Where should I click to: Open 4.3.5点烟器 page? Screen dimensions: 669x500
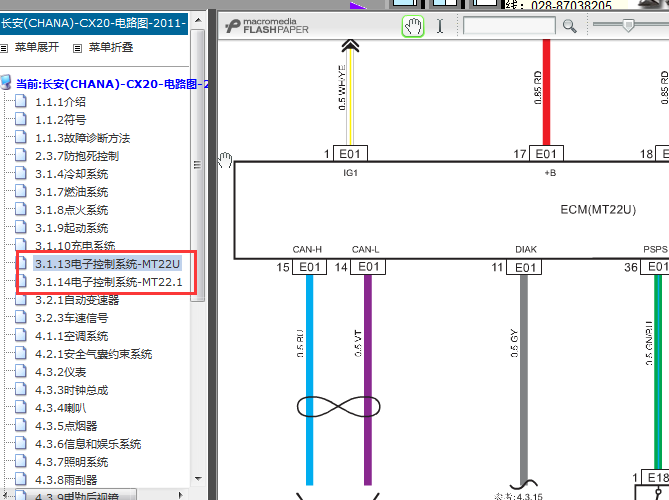[x=66, y=426]
